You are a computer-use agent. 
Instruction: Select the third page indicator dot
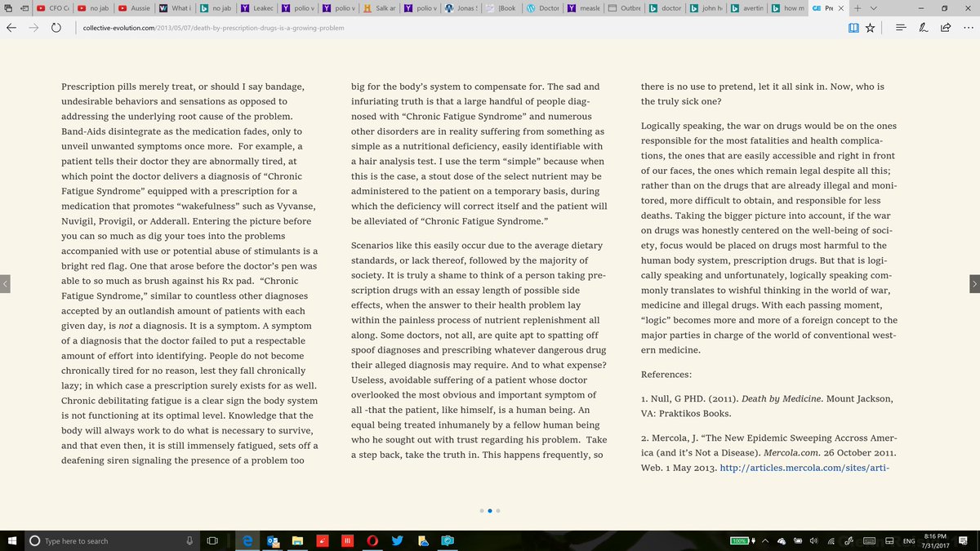(x=498, y=510)
